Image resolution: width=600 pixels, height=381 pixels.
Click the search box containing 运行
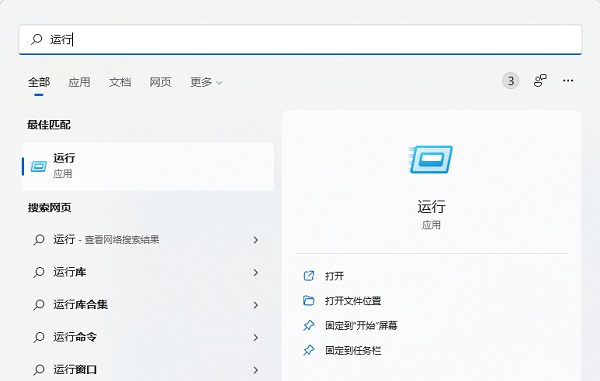300,39
